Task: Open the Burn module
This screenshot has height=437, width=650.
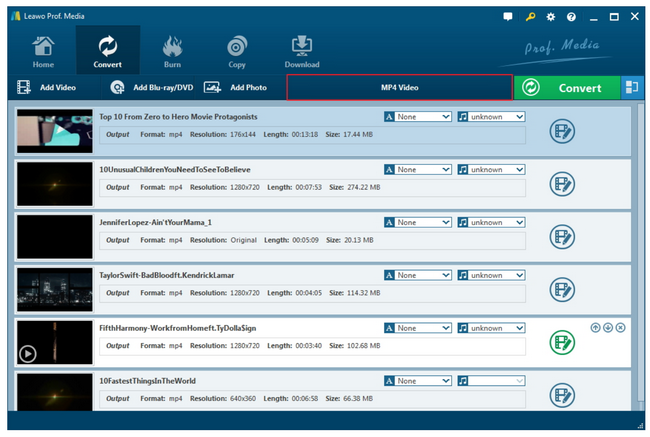Action: [x=172, y=51]
